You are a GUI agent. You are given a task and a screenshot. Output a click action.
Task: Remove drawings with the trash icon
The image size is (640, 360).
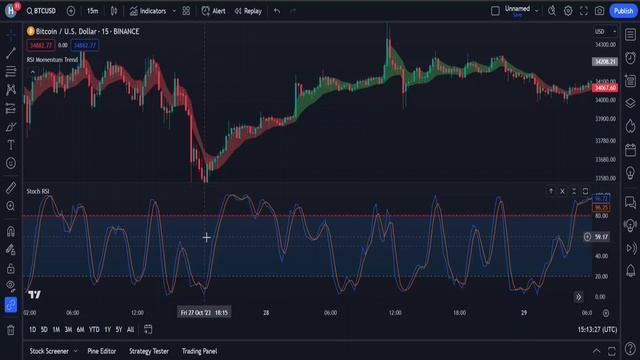coord(11,330)
